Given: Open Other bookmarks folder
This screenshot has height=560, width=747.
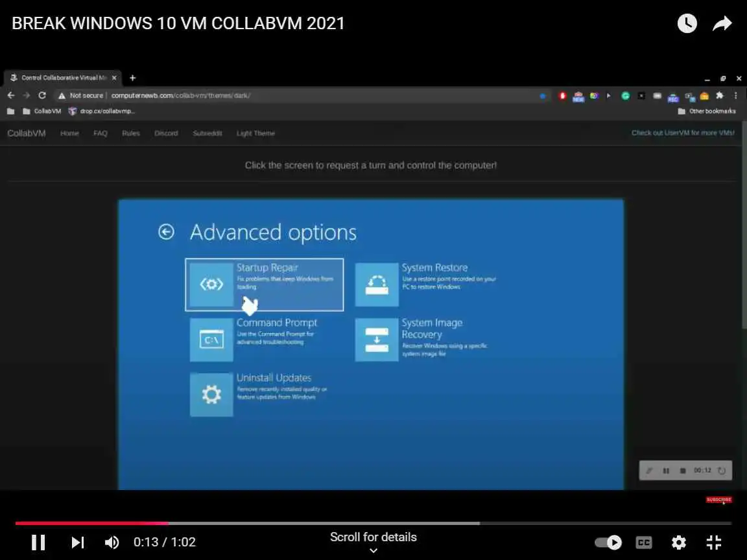Looking at the screenshot, I should tap(707, 111).
